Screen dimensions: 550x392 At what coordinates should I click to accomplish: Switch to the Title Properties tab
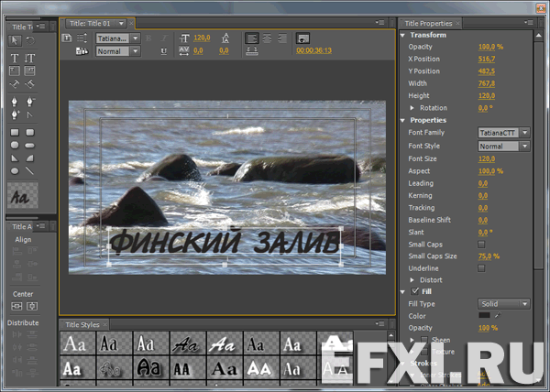coord(428,24)
